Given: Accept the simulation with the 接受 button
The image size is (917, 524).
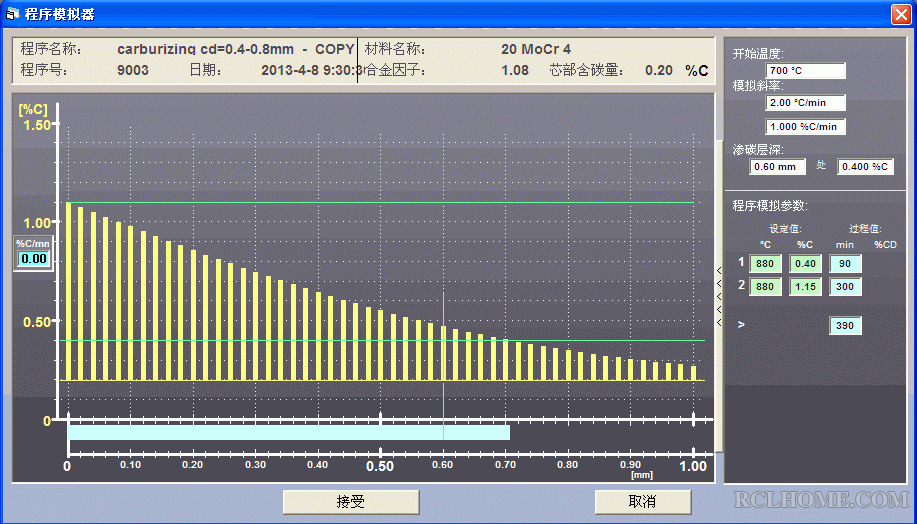Looking at the screenshot, I should [351, 502].
